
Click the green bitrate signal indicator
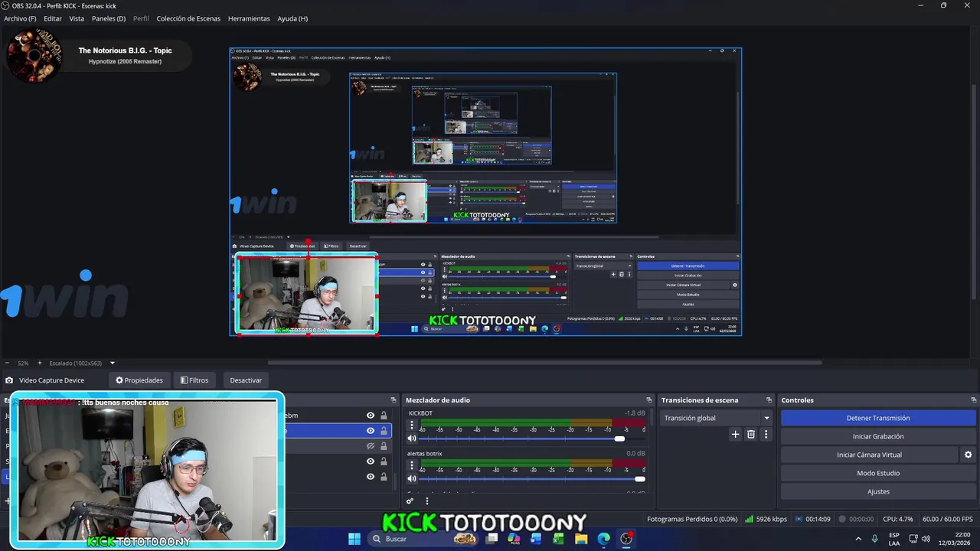click(749, 519)
